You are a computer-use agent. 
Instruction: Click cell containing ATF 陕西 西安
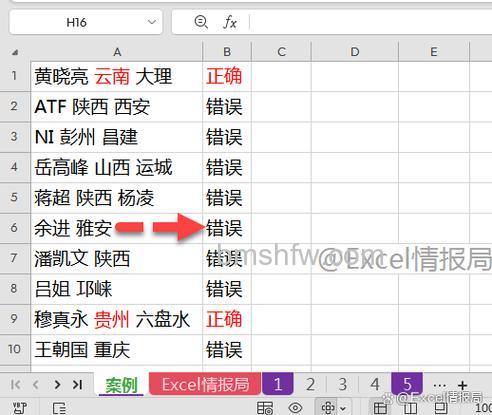pyautogui.click(x=117, y=107)
